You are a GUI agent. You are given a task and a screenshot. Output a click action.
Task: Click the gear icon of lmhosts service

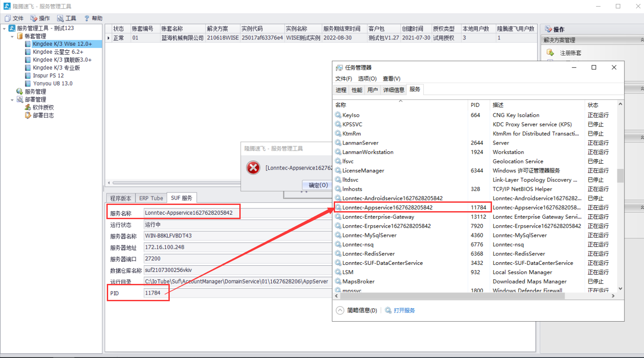tap(338, 189)
